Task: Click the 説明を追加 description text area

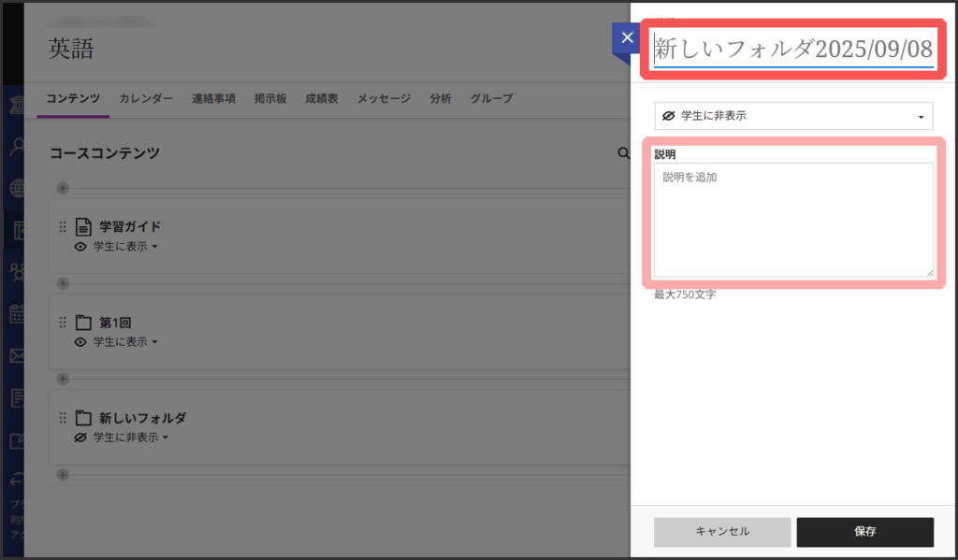Action: [793, 220]
